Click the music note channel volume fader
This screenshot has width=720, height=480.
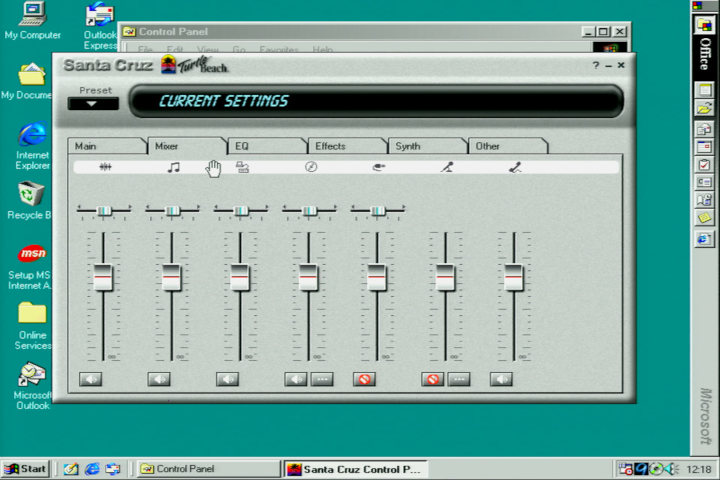(x=171, y=277)
